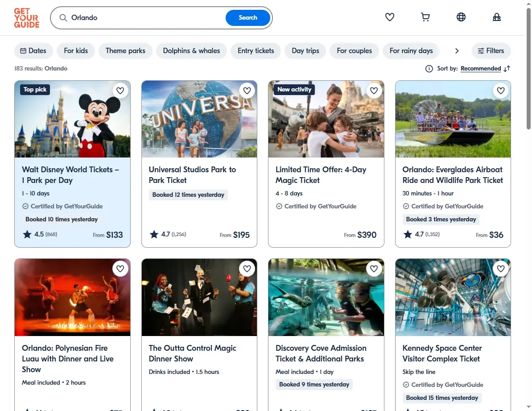This screenshot has width=532, height=411.
Task: Click the page vertical scrollbar thumb
Action: [x=528, y=68]
